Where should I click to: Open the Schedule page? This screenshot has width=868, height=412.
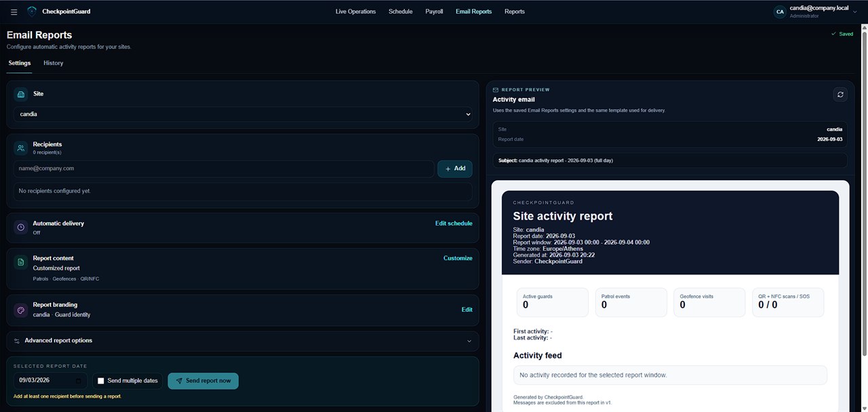pos(400,12)
